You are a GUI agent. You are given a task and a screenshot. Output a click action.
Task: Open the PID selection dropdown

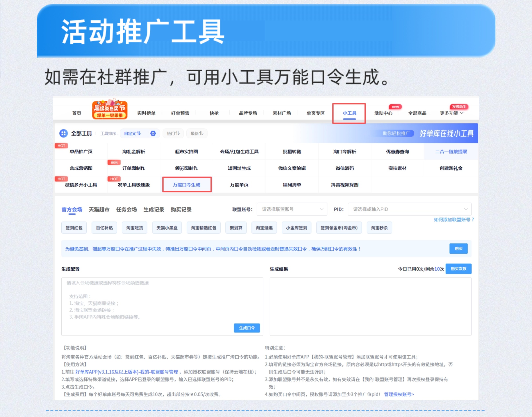pyautogui.click(x=409, y=209)
